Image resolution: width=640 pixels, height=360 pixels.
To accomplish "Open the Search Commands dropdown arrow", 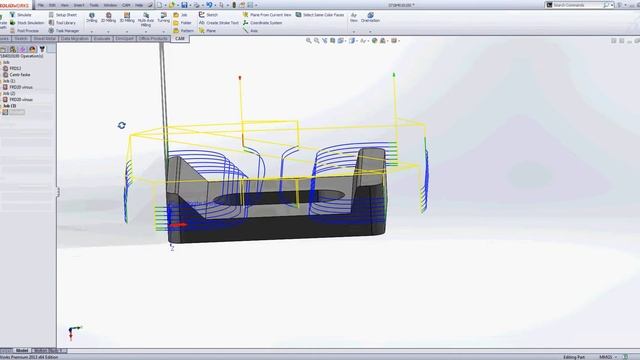I will (x=612, y=5).
